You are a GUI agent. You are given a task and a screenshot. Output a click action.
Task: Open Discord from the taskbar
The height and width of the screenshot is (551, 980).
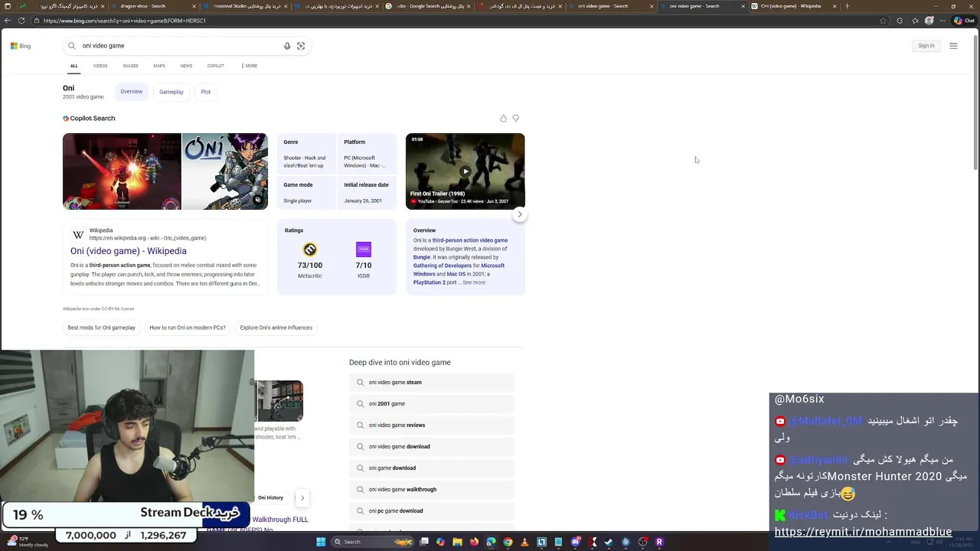click(575, 542)
